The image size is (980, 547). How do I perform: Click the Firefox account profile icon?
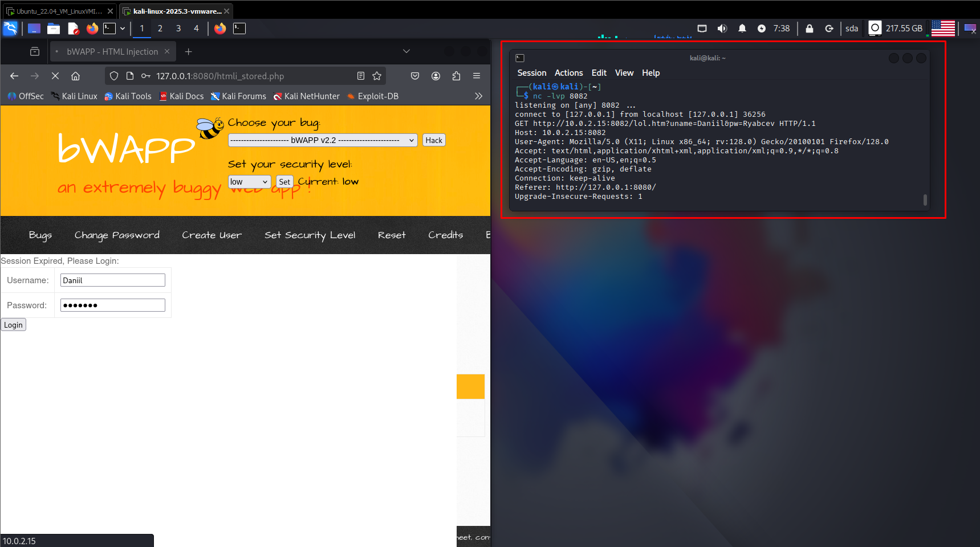436,76
